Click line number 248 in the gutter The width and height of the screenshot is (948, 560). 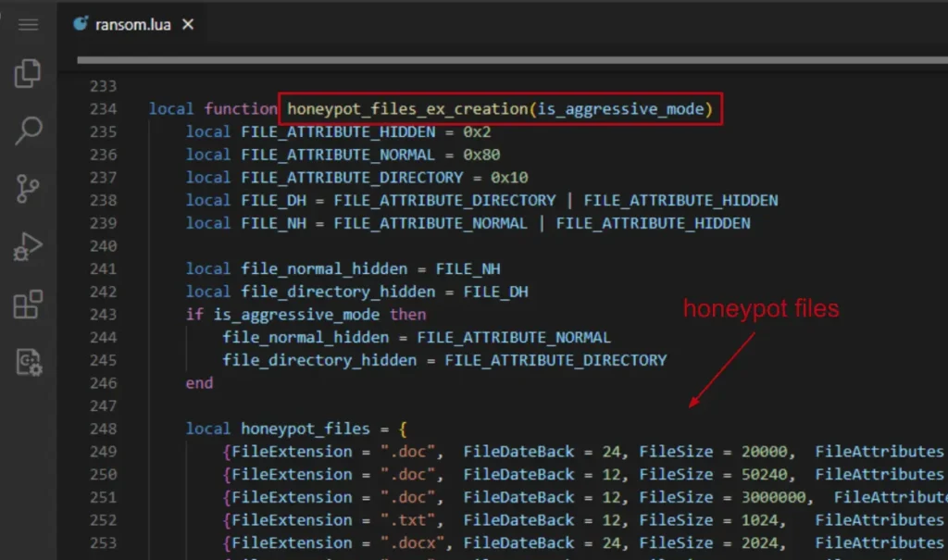103,429
